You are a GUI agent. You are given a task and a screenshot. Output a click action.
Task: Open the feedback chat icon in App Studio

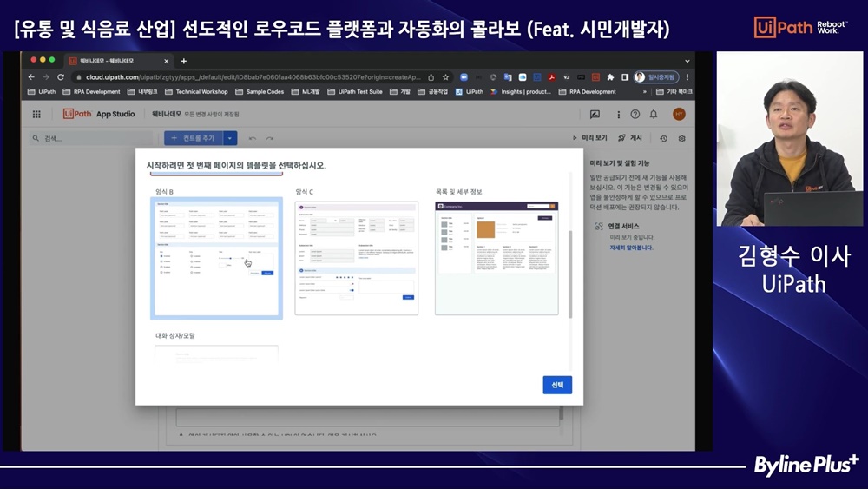tap(595, 114)
